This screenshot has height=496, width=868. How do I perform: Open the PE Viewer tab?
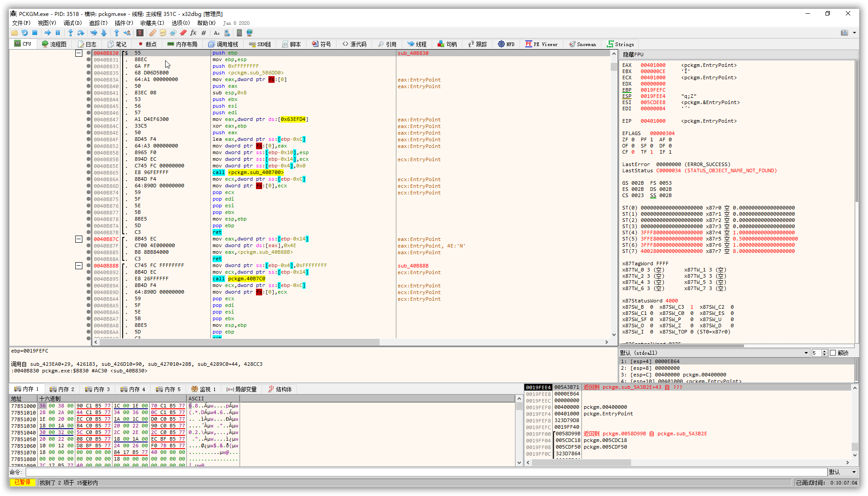[x=542, y=44]
